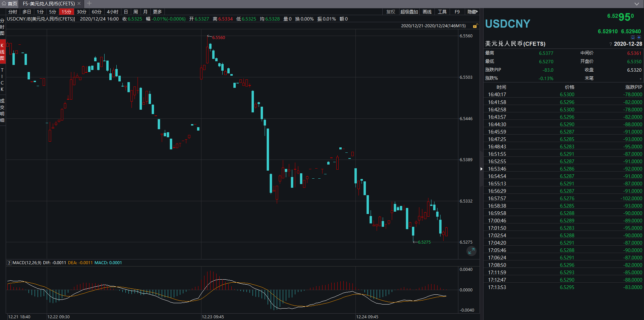The height and width of the screenshot is (320, 644).
Task: Click the ask price 6.52940
Action: (631, 31)
